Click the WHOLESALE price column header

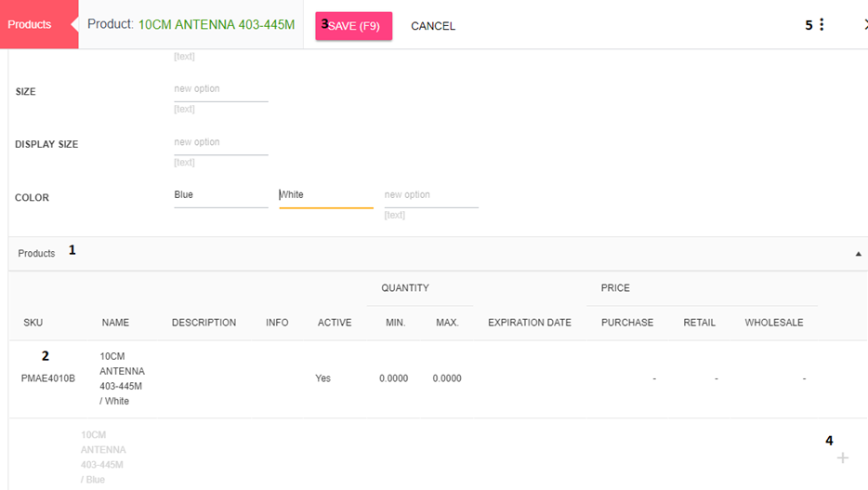tap(773, 323)
